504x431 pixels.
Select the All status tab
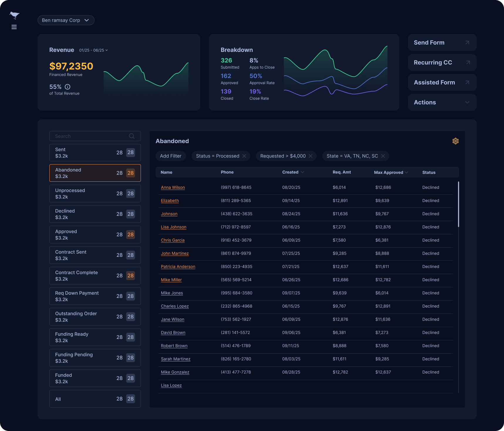click(x=95, y=399)
